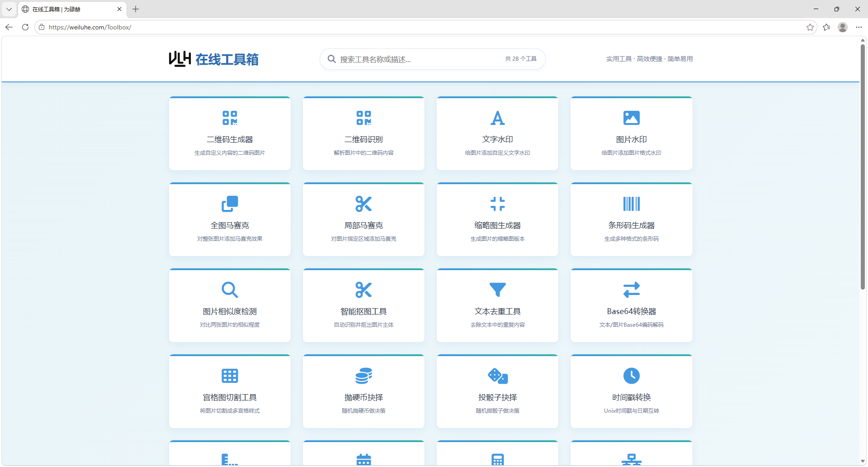The image size is (868, 467).
Task: Click the 缩略图生成器 compress arrows icon
Action: tap(497, 204)
